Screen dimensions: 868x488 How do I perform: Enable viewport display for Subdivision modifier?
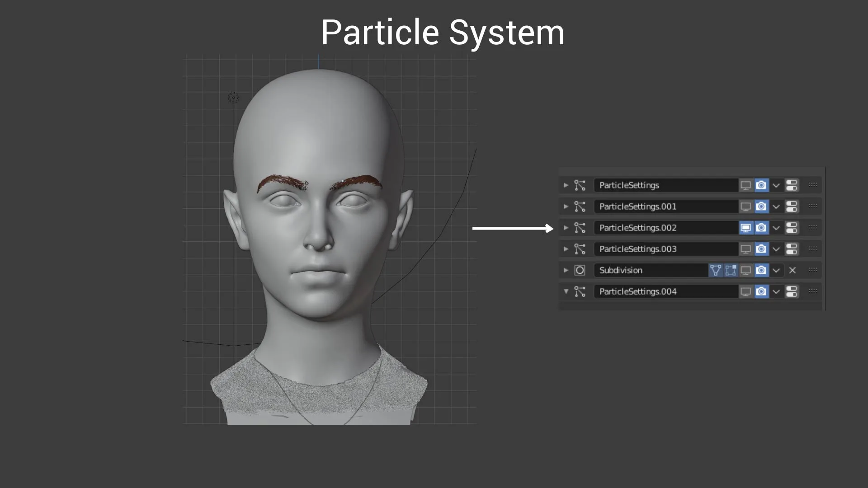[745, 270]
